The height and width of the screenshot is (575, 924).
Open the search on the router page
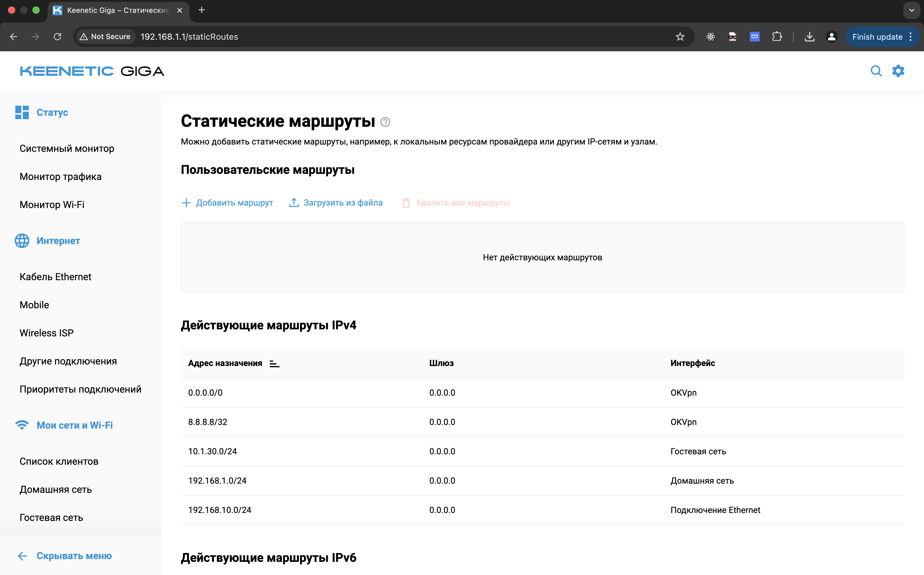coord(876,71)
